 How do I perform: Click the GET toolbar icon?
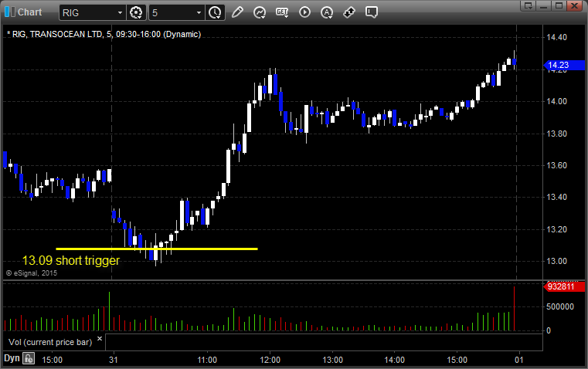pyautogui.click(x=282, y=12)
